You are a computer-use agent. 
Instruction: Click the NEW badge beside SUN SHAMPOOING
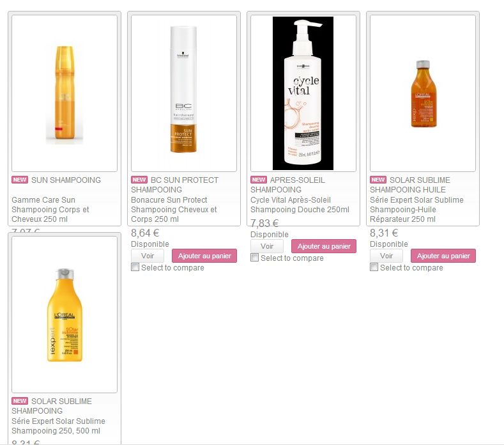tap(20, 180)
